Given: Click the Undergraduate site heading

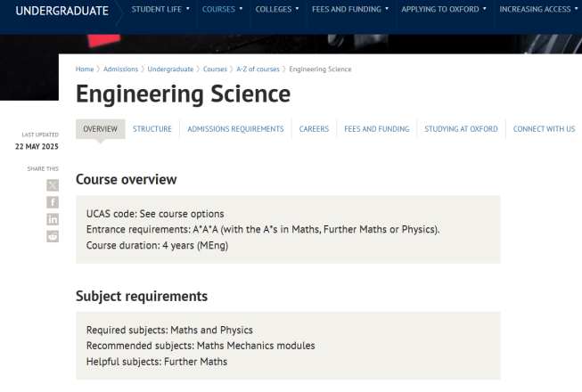Looking at the screenshot, I should tap(62, 11).
